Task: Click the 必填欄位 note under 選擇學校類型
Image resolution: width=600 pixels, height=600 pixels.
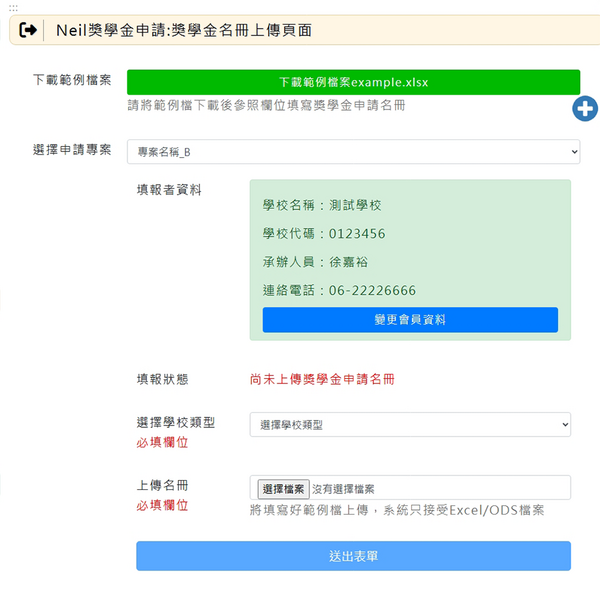Action: tap(162, 442)
